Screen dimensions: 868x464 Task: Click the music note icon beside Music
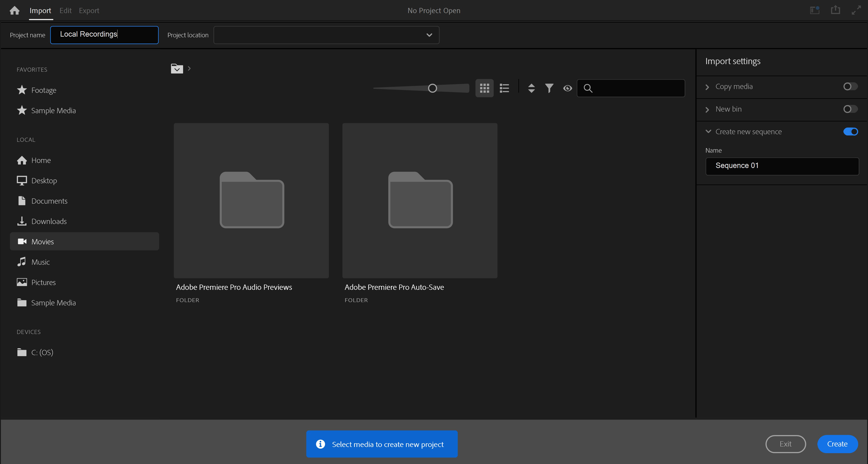coord(22,262)
